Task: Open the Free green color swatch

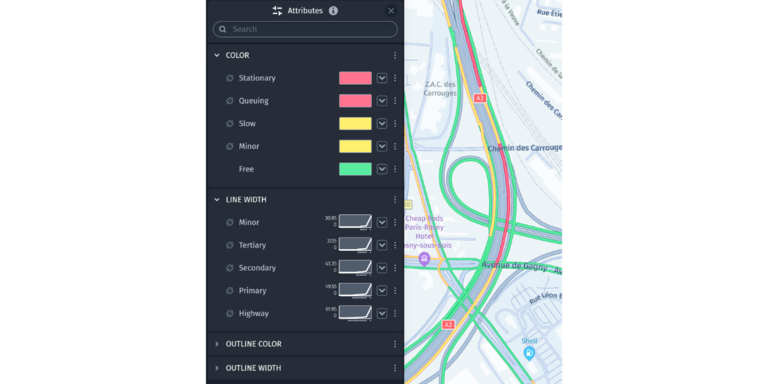Action: 355,169
